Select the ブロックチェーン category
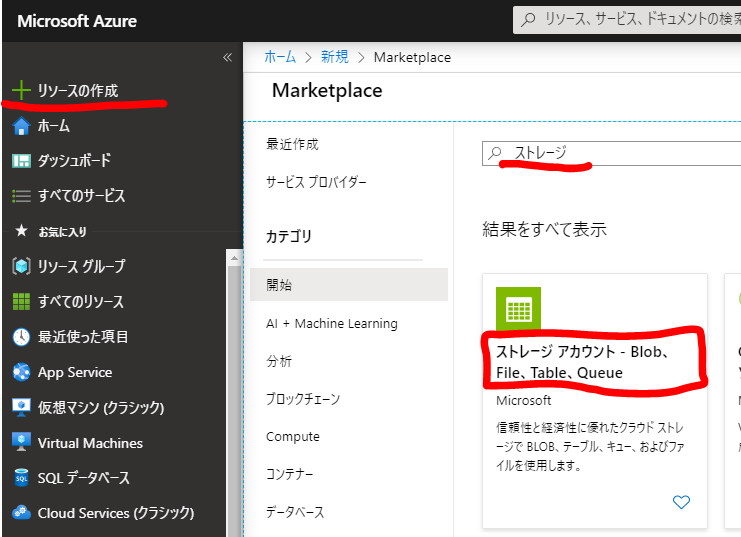 click(303, 399)
